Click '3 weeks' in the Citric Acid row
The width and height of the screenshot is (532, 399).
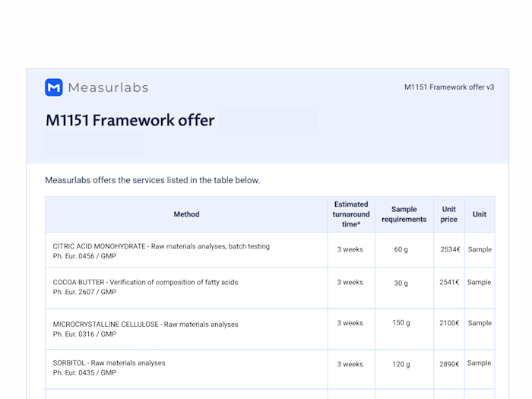point(350,249)
